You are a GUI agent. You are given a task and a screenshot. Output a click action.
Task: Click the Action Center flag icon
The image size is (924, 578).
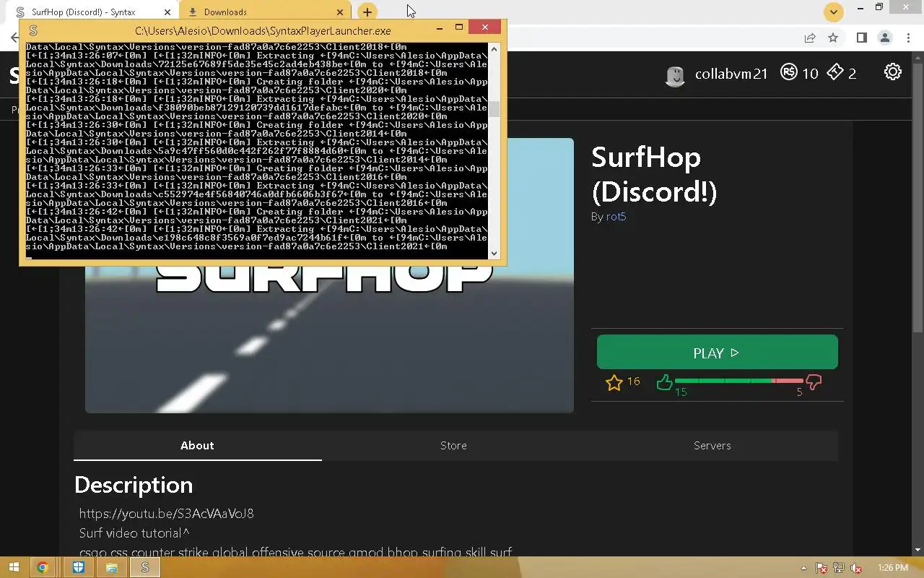point(821,569)
